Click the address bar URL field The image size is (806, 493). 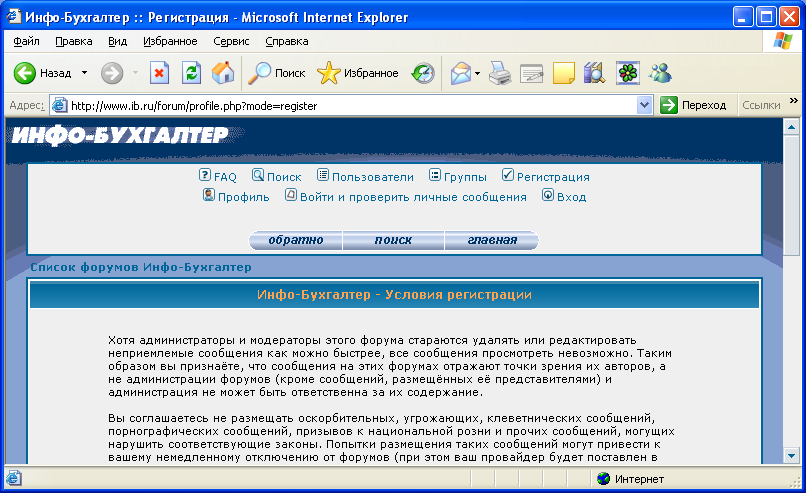[352, 105]
